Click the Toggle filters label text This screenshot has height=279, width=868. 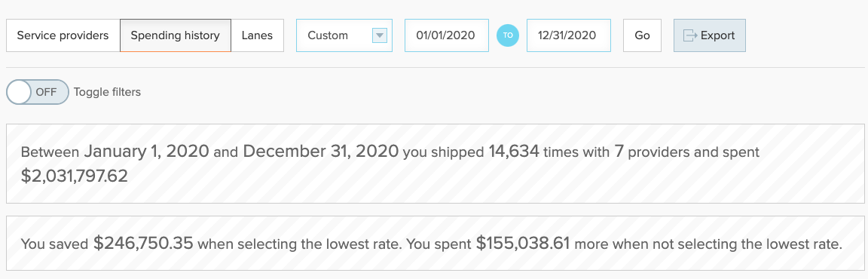(108, 92)
